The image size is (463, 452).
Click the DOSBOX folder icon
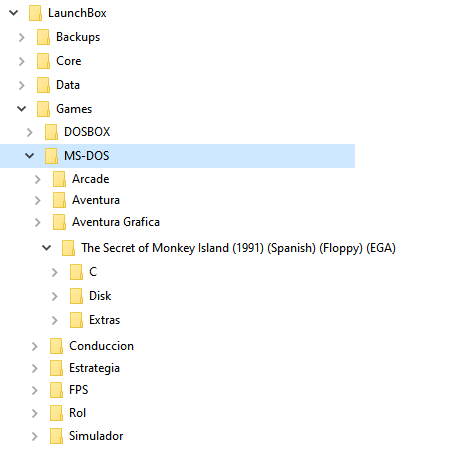point(51,132)
